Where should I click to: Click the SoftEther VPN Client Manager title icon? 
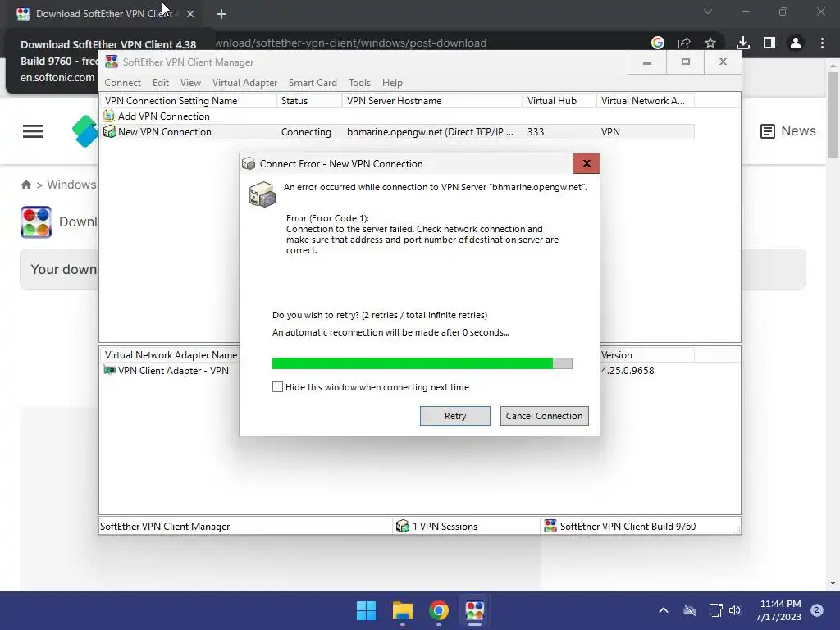coord(112,62)
